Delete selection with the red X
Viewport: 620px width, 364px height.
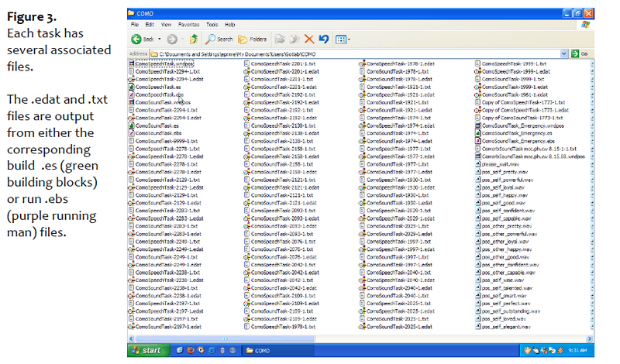[x=309, y=39]
